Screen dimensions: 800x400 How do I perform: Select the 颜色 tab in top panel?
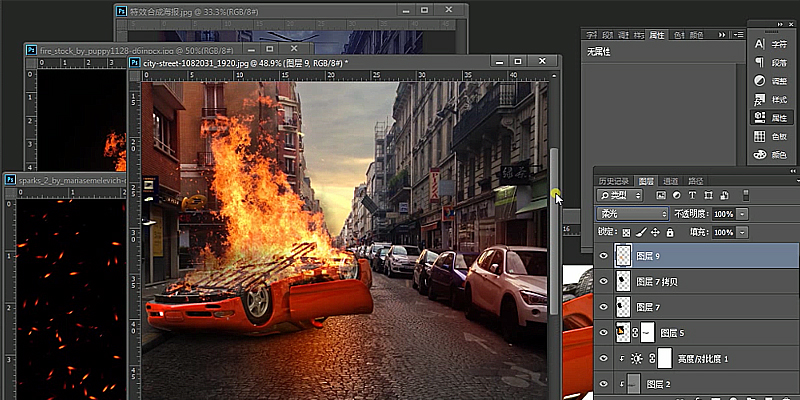[x=696, y=35]
